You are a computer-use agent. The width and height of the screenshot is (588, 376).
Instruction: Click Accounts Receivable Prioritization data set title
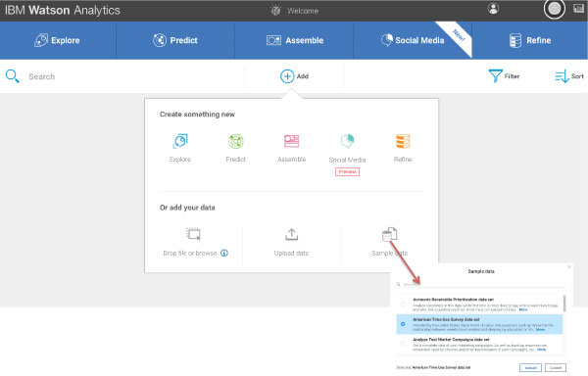tap(453, 300)
